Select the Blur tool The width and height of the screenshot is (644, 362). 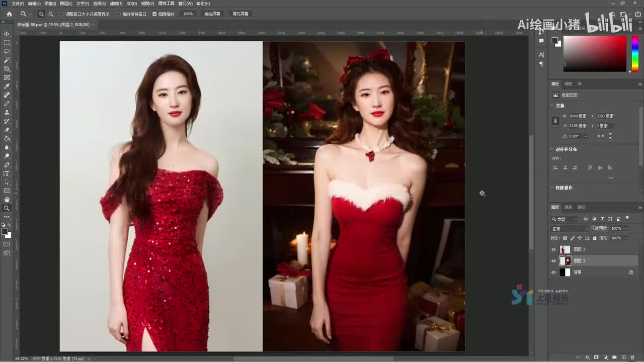coord(7,147)
